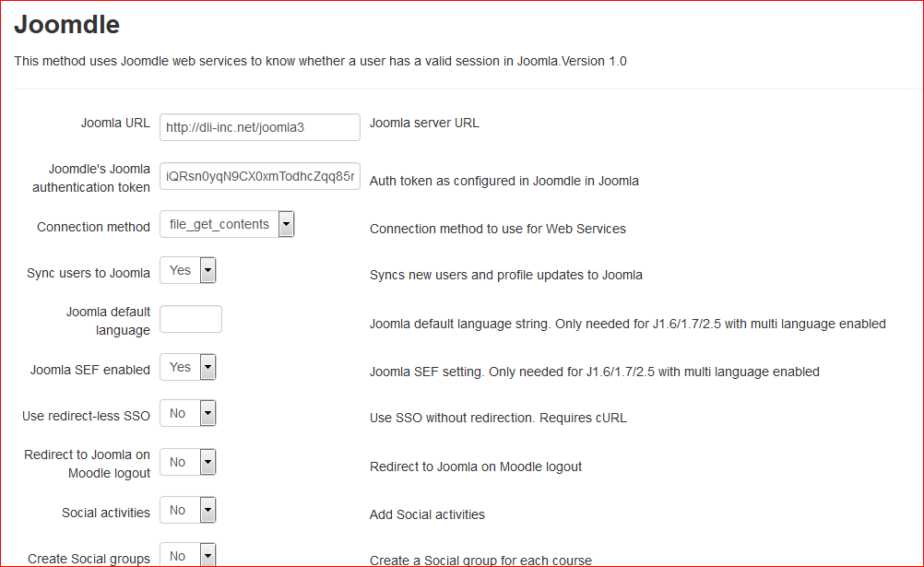924x567 pixels.
Task: Click the Joomla URL input field
Action: [259, 127]
